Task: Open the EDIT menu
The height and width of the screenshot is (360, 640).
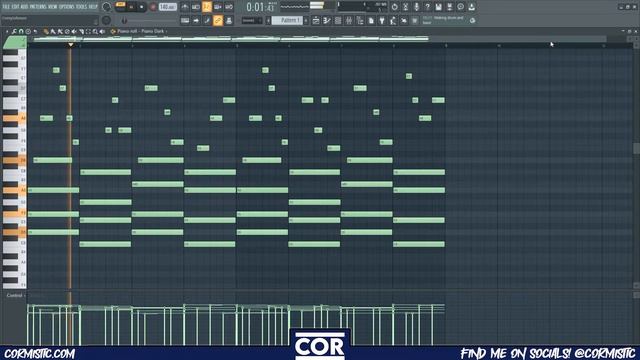Action: 16,7
